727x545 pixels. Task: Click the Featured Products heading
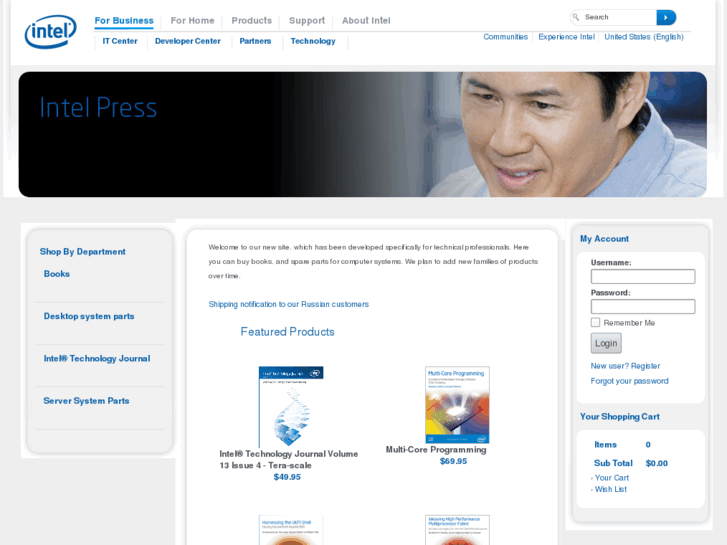tap(287, 332)
